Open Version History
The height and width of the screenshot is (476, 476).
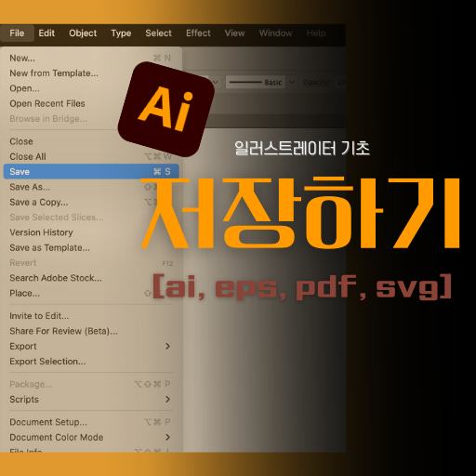(91, 232)
